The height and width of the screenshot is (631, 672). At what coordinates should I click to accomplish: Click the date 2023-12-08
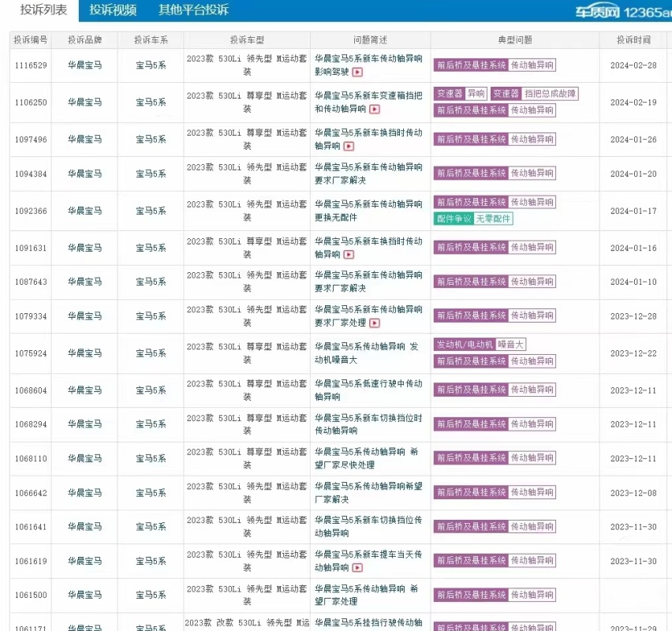tap(633, 493)
